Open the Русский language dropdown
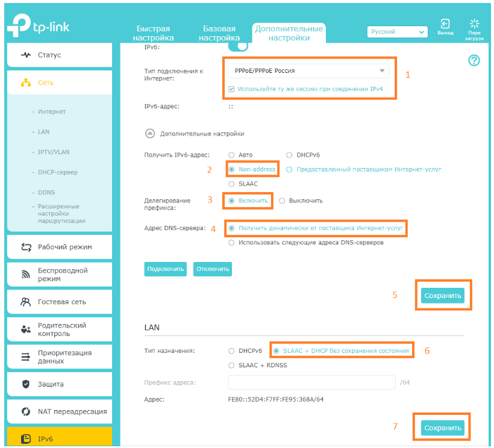This screenshot has height=448, width=494. tap(397, 32)
